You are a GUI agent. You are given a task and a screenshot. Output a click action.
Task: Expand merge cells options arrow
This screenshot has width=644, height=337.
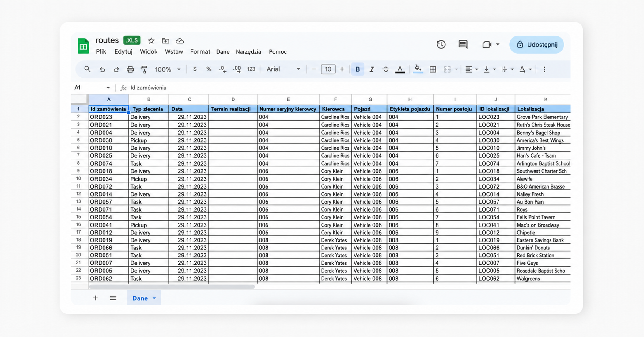[x=456, y=69]
